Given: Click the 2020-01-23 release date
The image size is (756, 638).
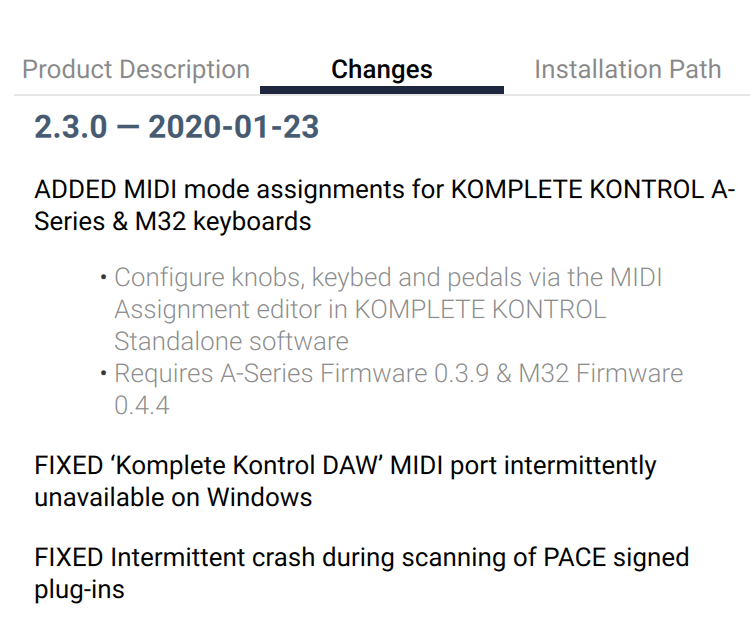Looking at the screenshot, I should click(x=233, y=127).
